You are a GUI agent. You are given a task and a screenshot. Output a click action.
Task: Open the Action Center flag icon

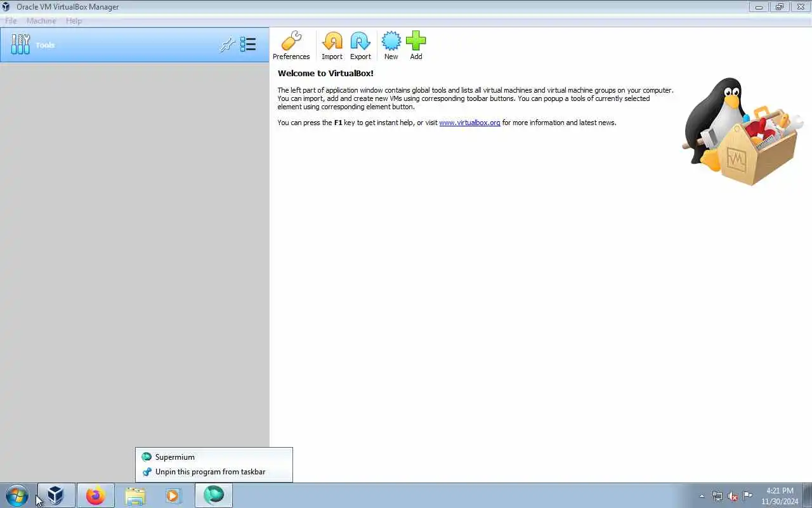click(748, 496)
